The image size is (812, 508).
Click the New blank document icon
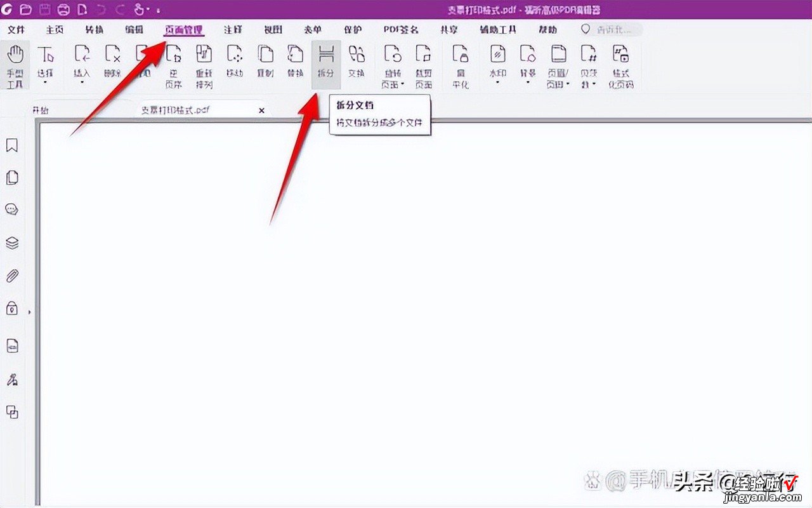82,10
